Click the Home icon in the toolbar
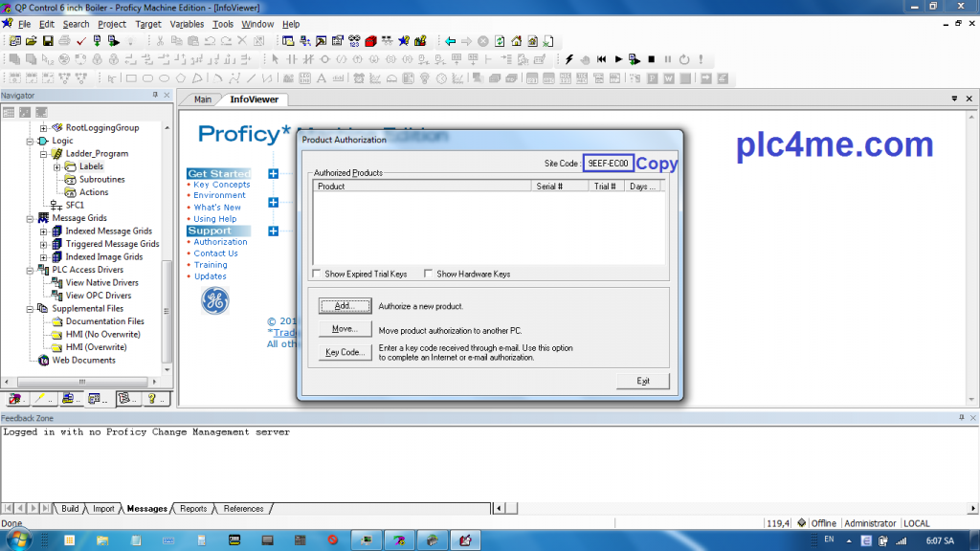The image size is (980, 551). tap(516, 41)
